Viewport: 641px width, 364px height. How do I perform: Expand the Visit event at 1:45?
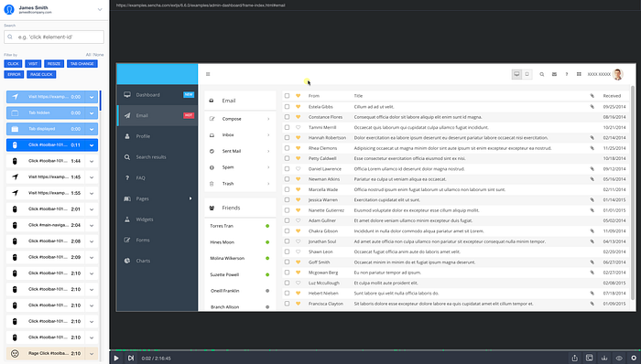(x=92, y=177)
